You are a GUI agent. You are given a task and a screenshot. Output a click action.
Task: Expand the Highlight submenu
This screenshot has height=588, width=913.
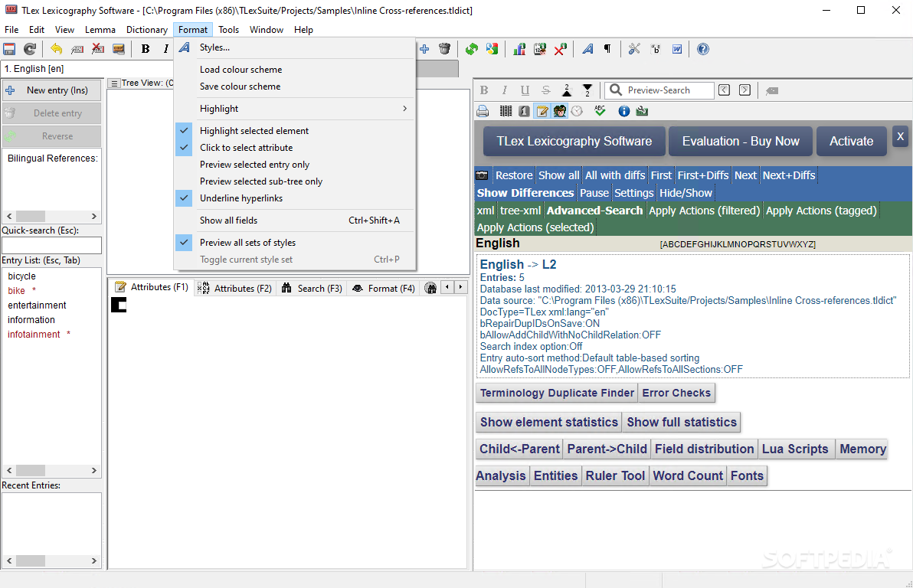click(295, 109)
